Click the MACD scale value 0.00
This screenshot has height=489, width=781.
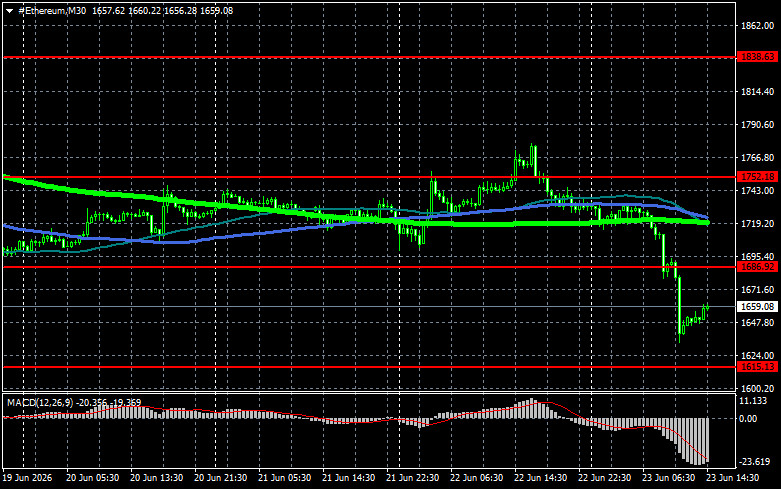click(749, 419)
